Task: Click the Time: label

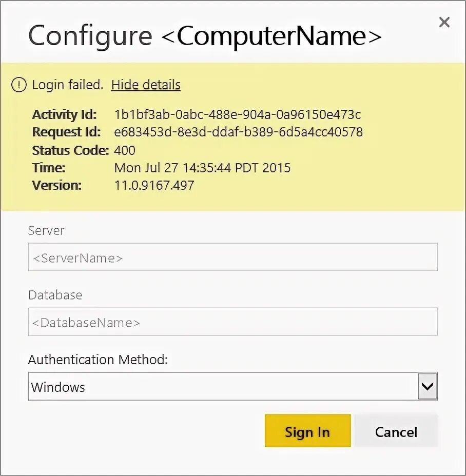Action: (x=49, y=168)
